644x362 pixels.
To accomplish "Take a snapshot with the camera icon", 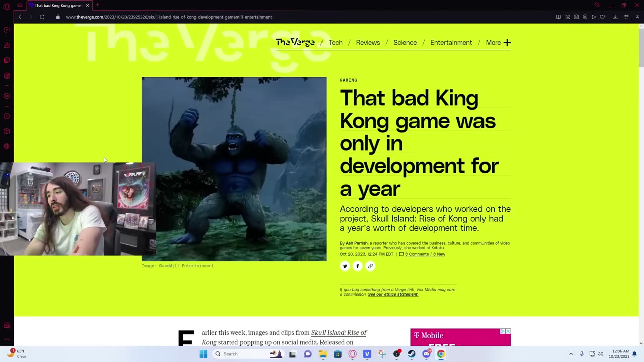I will tap(576, 17).
